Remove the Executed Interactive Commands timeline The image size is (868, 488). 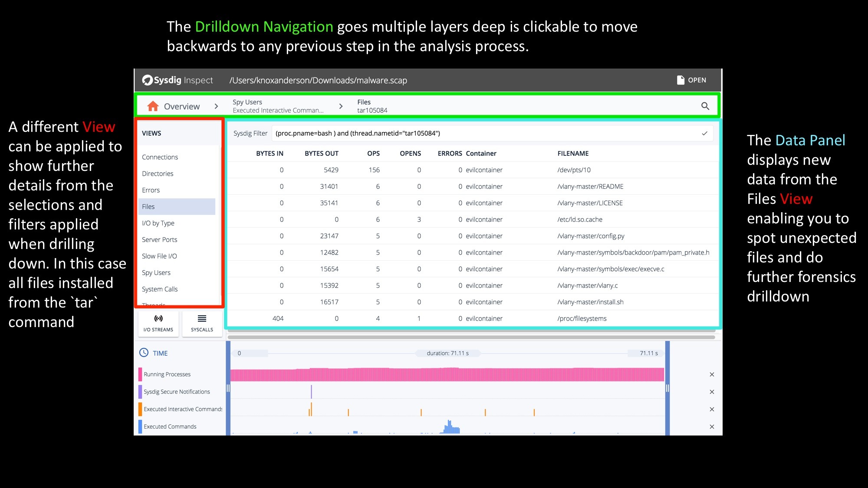tap(712, 409)
